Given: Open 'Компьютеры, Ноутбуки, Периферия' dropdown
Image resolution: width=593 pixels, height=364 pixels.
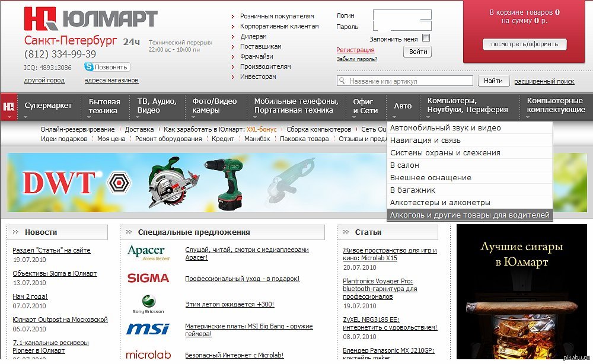Looking at the screenshot, I should (467, 106).
